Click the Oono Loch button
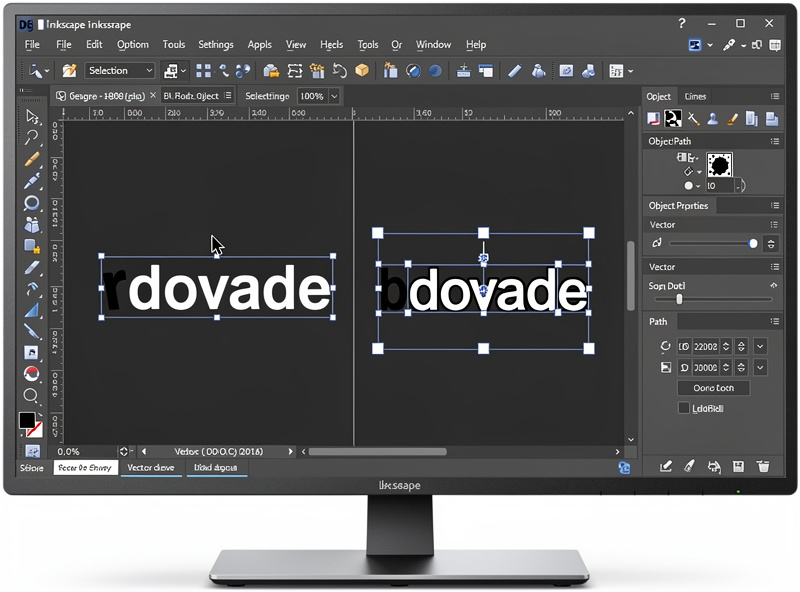This screenshot has width=800, height=592. point(713,388)
